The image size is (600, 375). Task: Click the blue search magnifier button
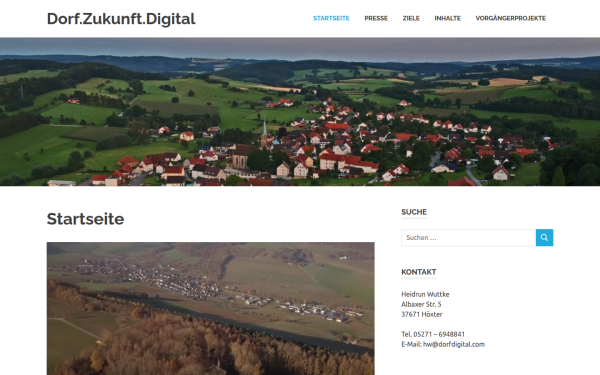click(544, 238)
